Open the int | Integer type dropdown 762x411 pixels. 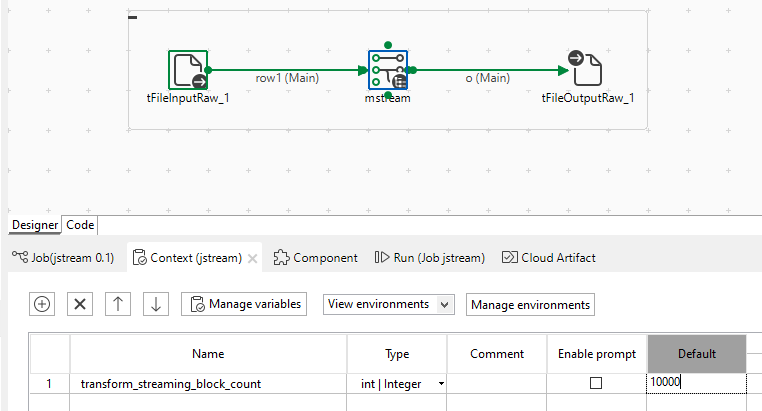click(x=441, y=384)
